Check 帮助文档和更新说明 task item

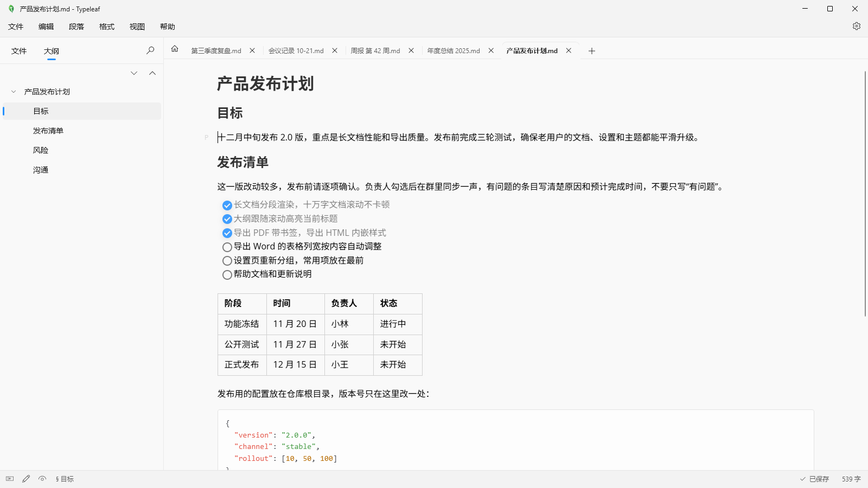pos(227,275)
